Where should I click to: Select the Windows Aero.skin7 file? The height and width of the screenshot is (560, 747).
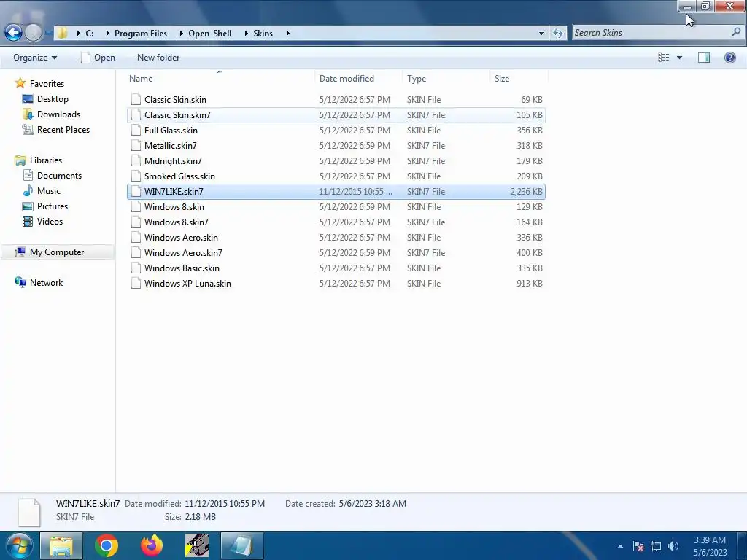coord(336,253)
